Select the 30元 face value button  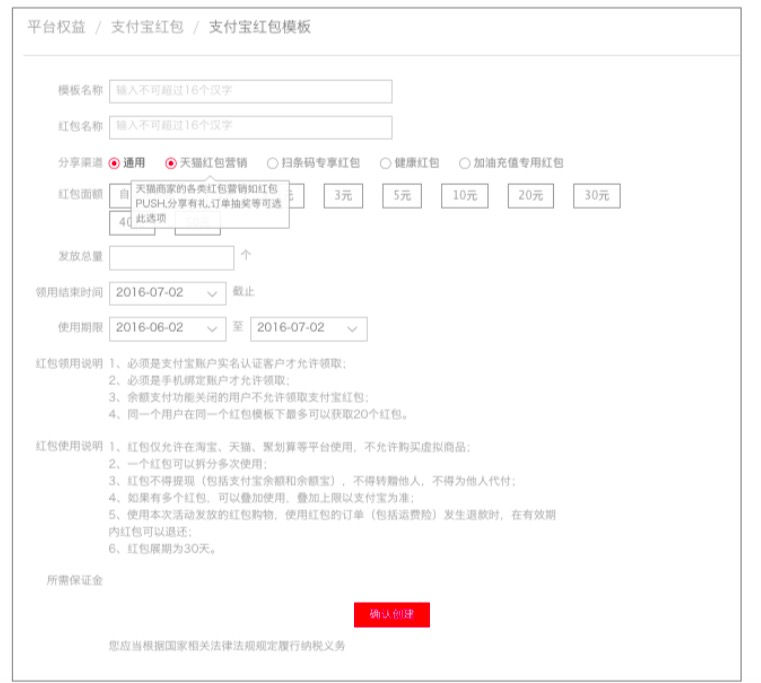click(596, 196)
